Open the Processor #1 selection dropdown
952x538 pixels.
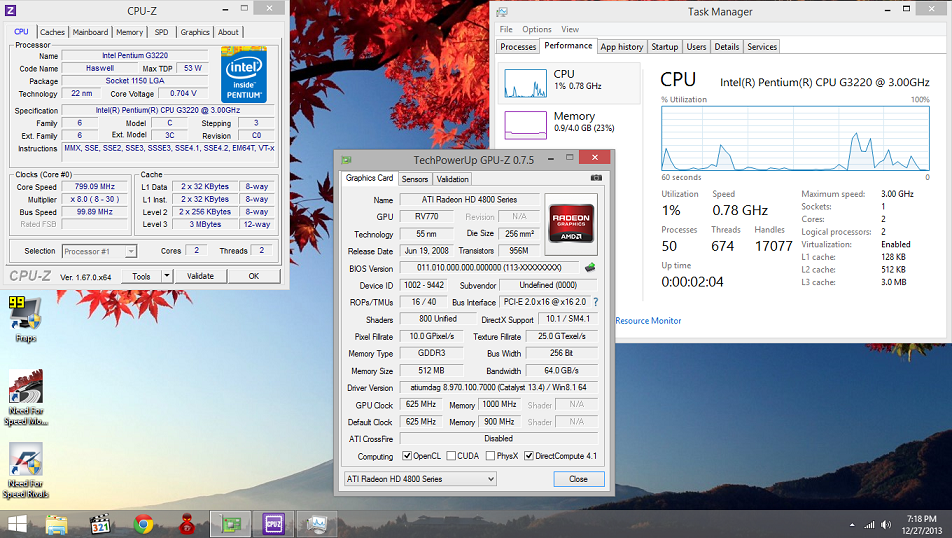click(x=99, y=251)
